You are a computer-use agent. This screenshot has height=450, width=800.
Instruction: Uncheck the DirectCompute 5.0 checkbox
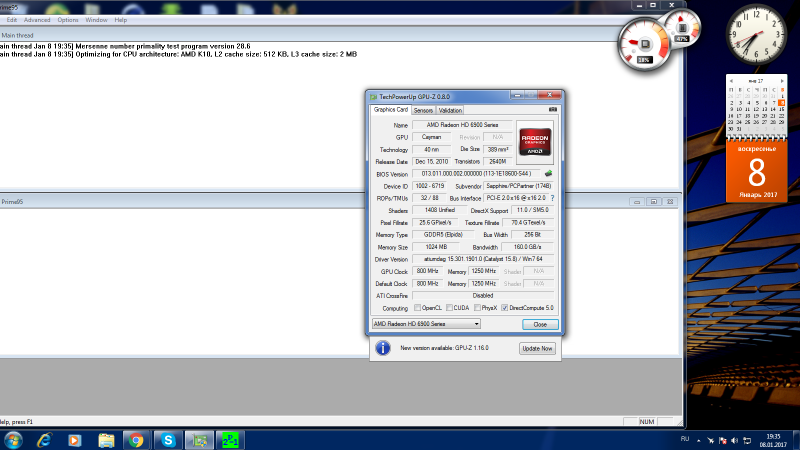pos(504,307)
